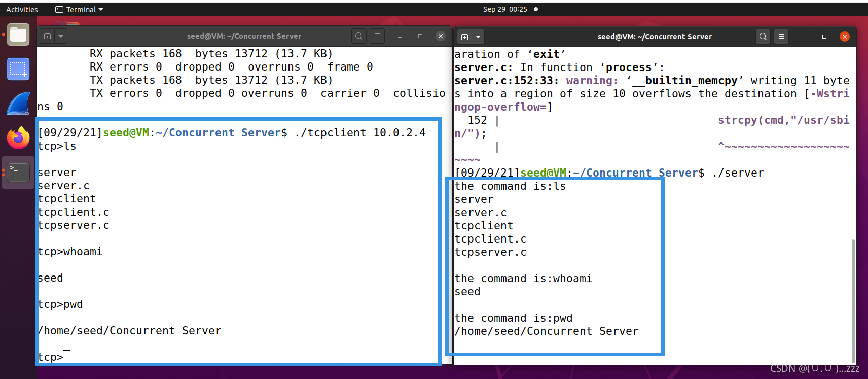Image resolution: width=868 pixels, height=379 pixels.
Task: Click 'tcpserver.c' in the left terminal output
Action: [x=74, y=225]
